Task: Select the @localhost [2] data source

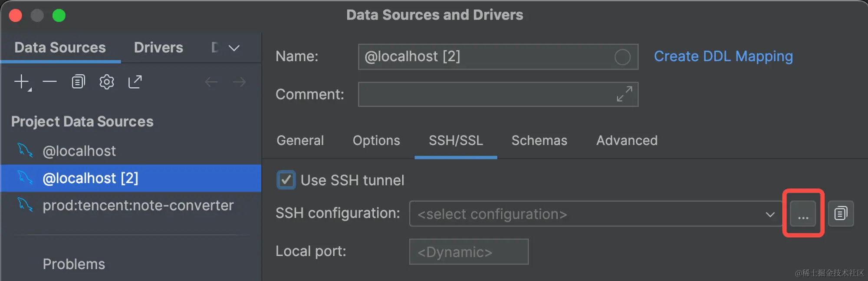Action: [x=131, y=178]
